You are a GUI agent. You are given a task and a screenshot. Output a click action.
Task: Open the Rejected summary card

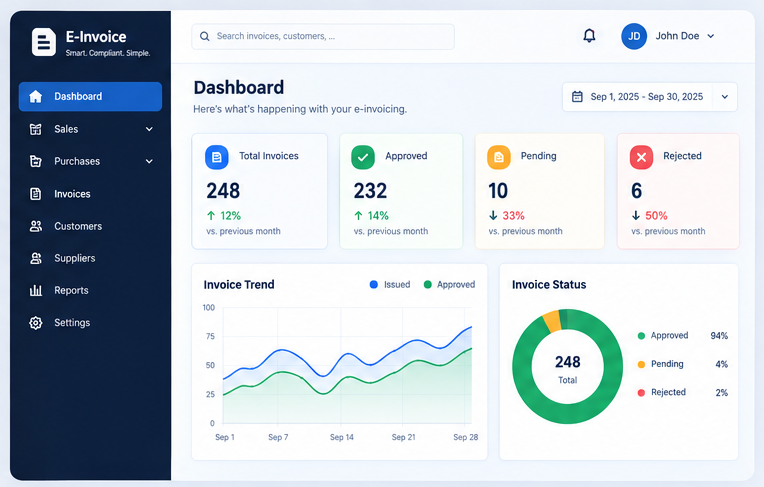point(678,192)
